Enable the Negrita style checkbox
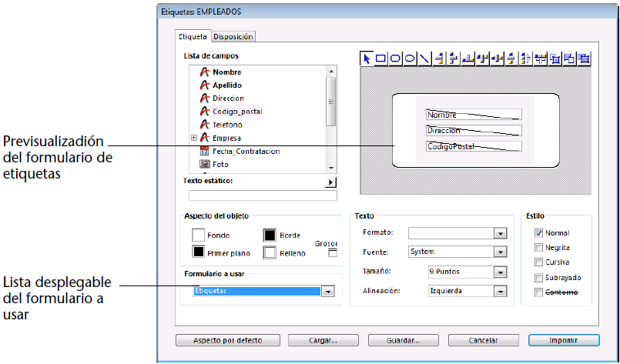Image resolution: width=620 pixels, height=364 pixels. (538, 248)
